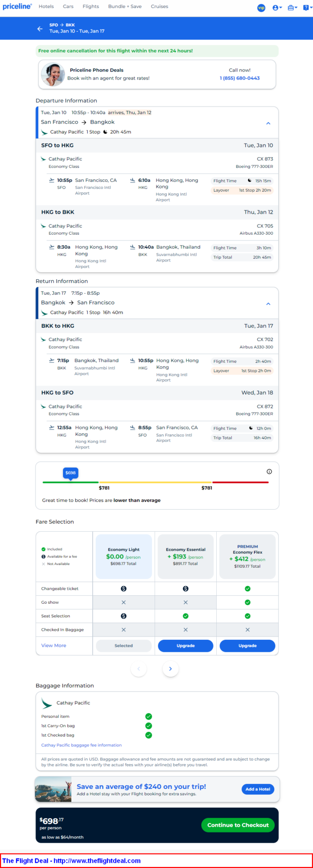Open the account profile menu icon
Screen dimensions: 313x868
click(277, 7)
